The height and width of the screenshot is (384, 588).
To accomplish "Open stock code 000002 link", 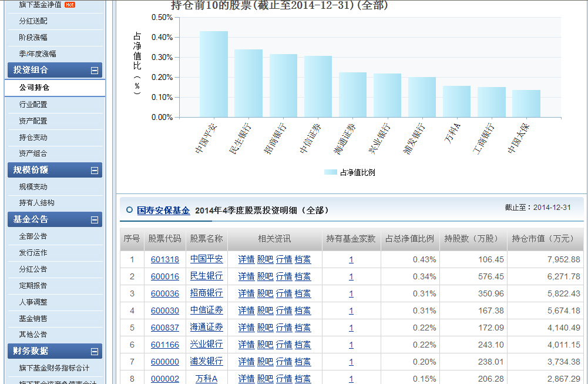I will [165, 379].
